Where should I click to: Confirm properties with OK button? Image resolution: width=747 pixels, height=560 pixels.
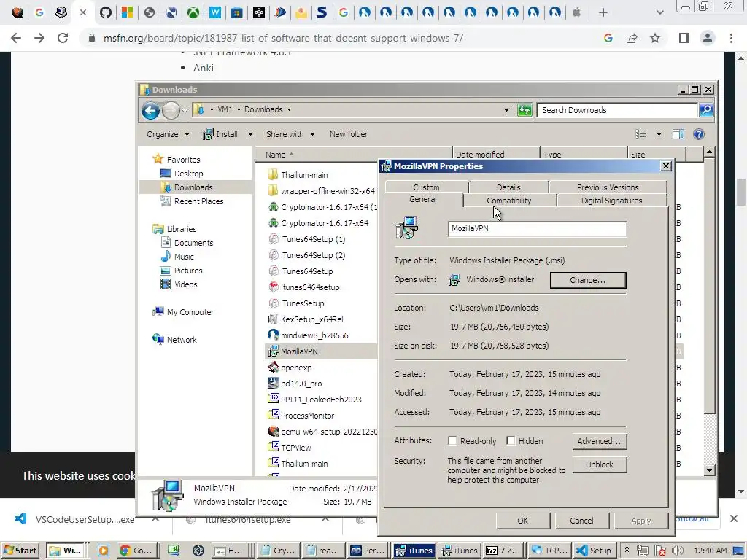[522, 521]
